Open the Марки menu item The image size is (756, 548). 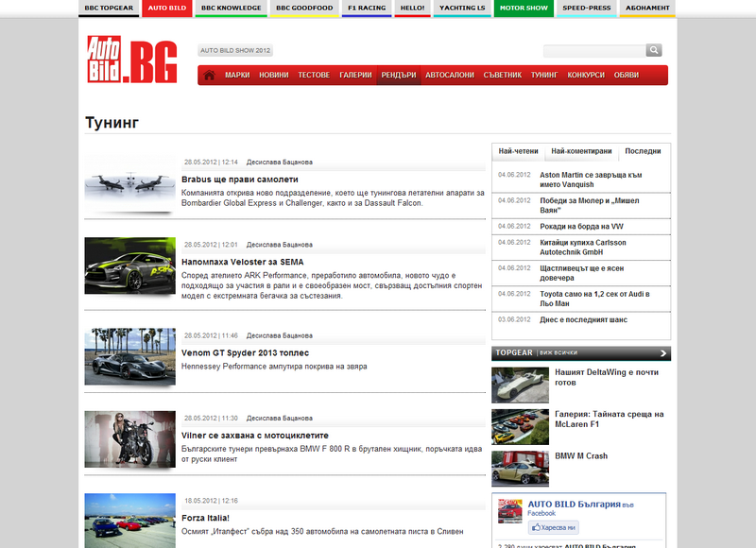[237, 76]
